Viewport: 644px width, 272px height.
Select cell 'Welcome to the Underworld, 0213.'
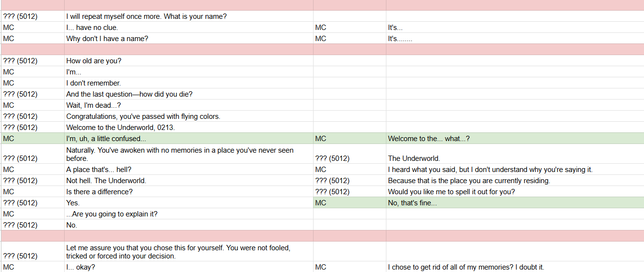click(x=189, y=128)
